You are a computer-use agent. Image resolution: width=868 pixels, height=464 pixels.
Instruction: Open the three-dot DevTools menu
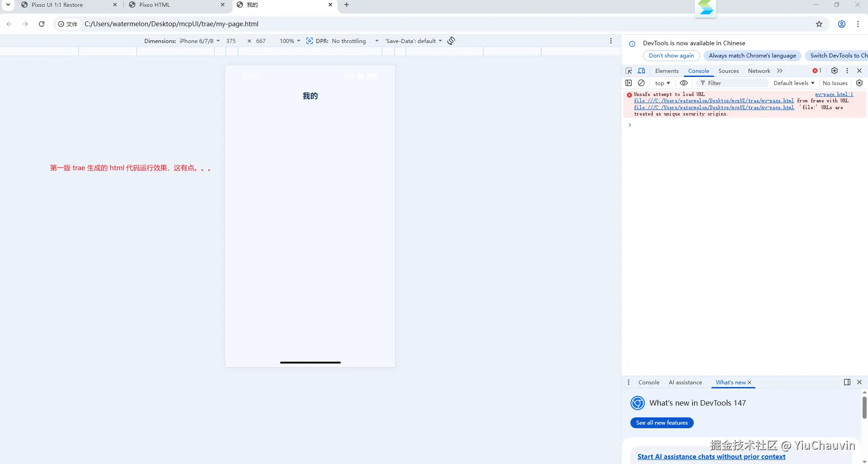tap(847, 71)
